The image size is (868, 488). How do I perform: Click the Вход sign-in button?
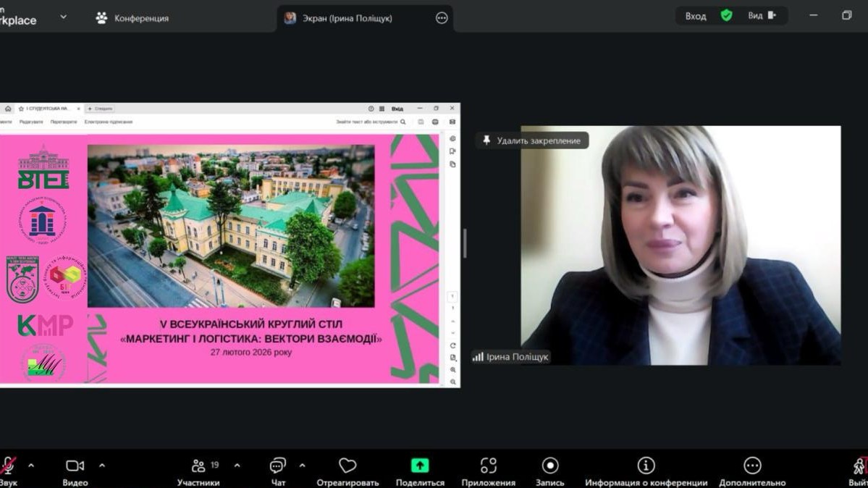click(696, 16)
